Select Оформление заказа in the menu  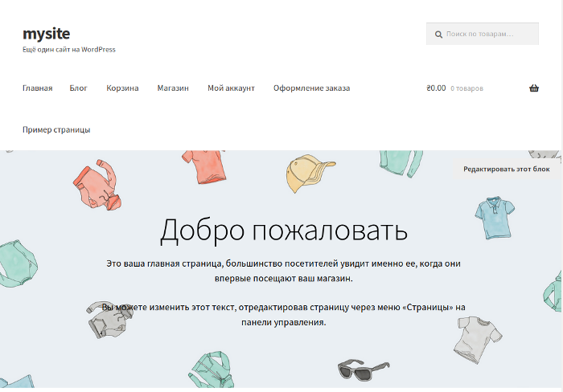311,88
